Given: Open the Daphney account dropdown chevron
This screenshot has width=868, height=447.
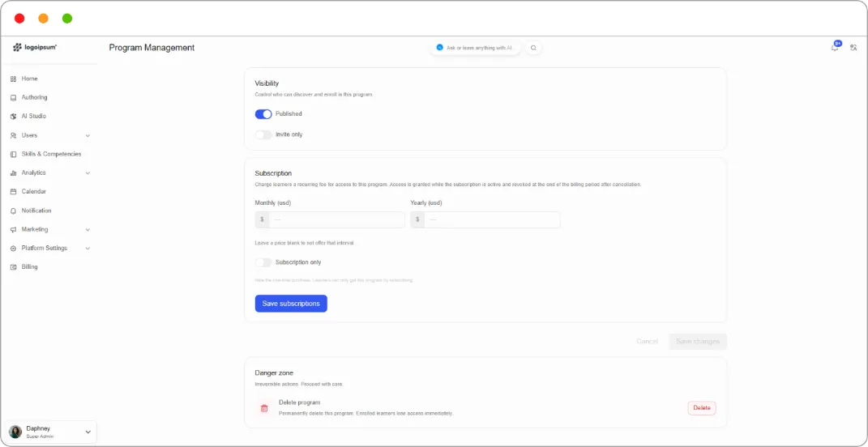Looking at the screenshot, I should [x=88, y=432].
